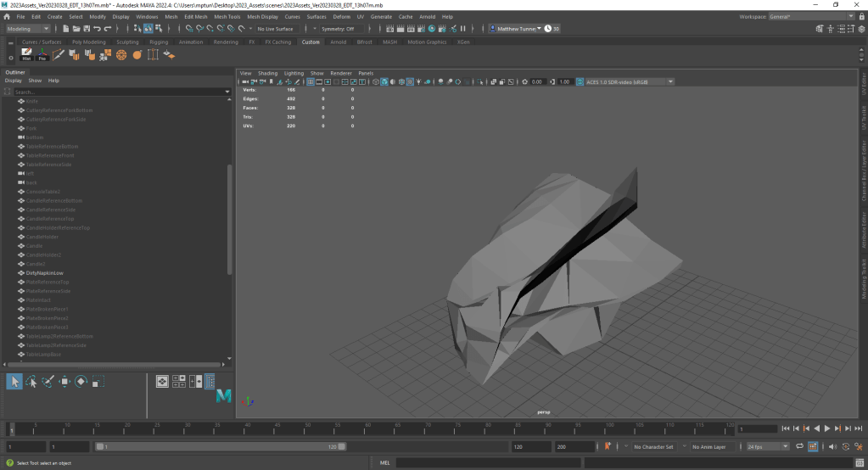Viewport: 868px width, 470px height.
Task: Click the Hist shelf icon
Action: tap(26, 55)
